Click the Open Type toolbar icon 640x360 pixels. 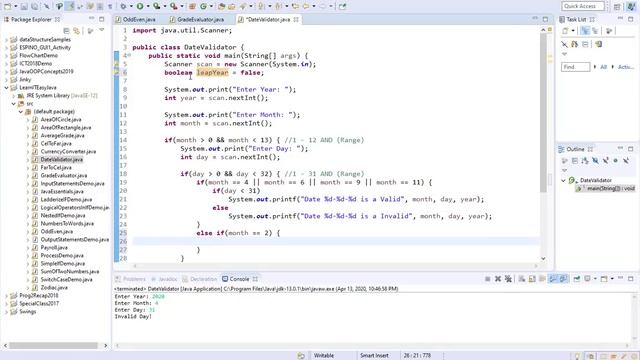point(221,7)
